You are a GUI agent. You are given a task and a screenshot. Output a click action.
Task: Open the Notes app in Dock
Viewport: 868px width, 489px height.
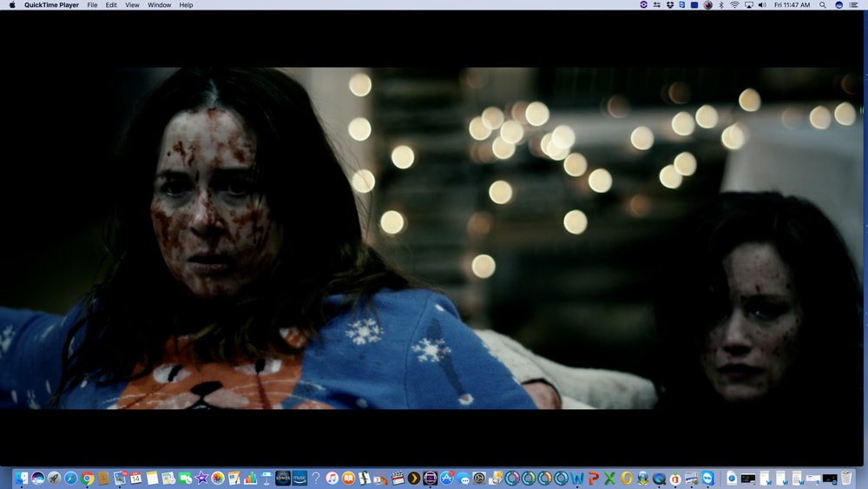(152, 478)
